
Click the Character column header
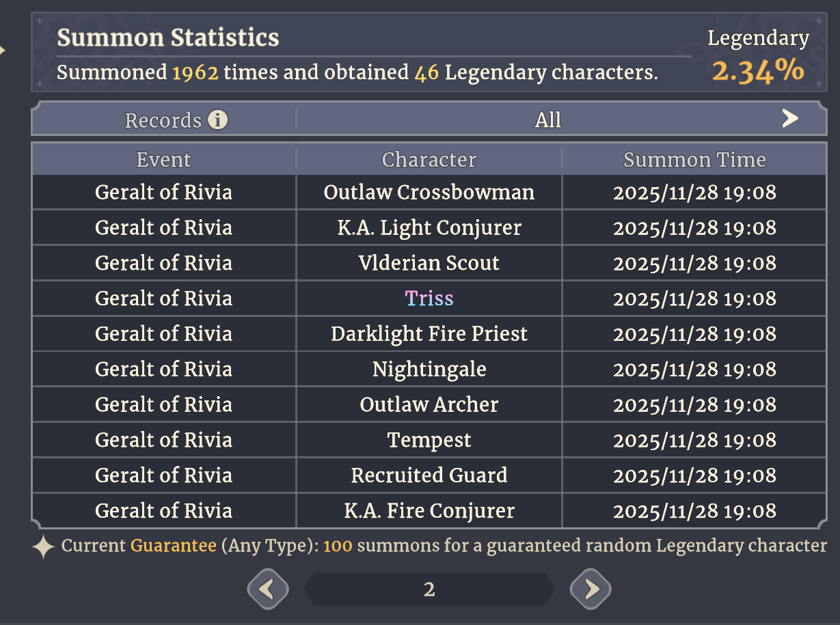coord(429,159)
